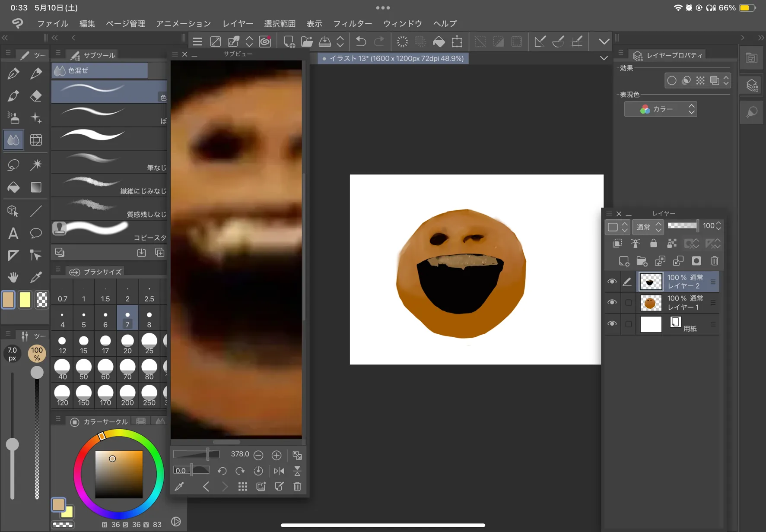Delete the current layer with the trash icon
The width and height of the screenshot is (766, 532).
tap(715, 261)
